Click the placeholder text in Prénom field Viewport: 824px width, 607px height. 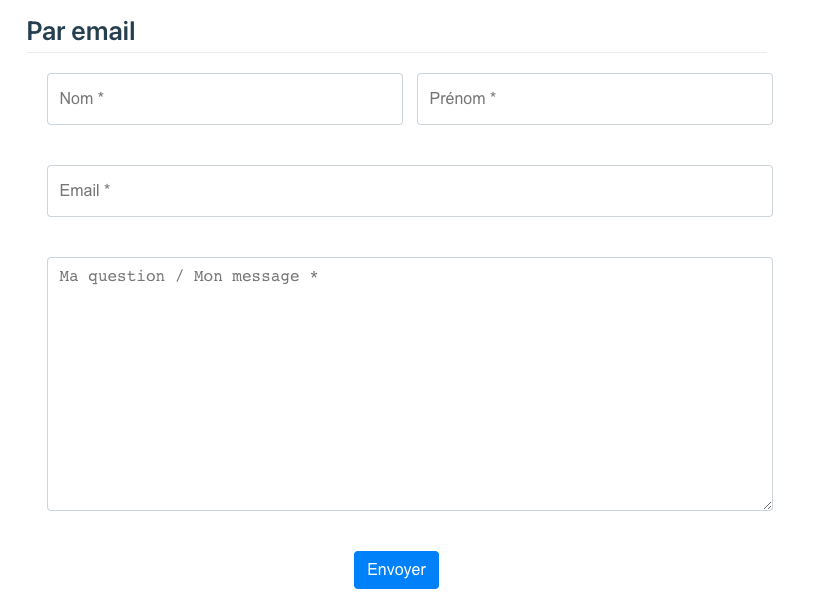tap(461, 99)
